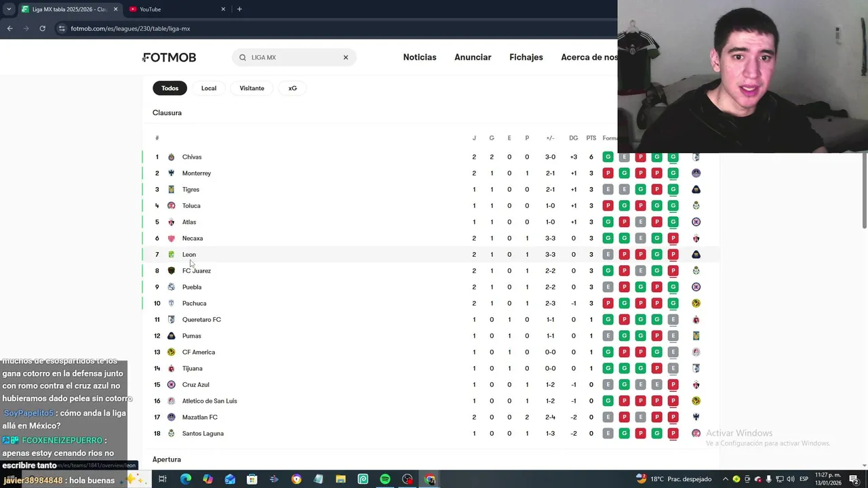Open the browser tab list dropdown
Image resolution: width=868 pixels, height=488 pixels.
8,9
